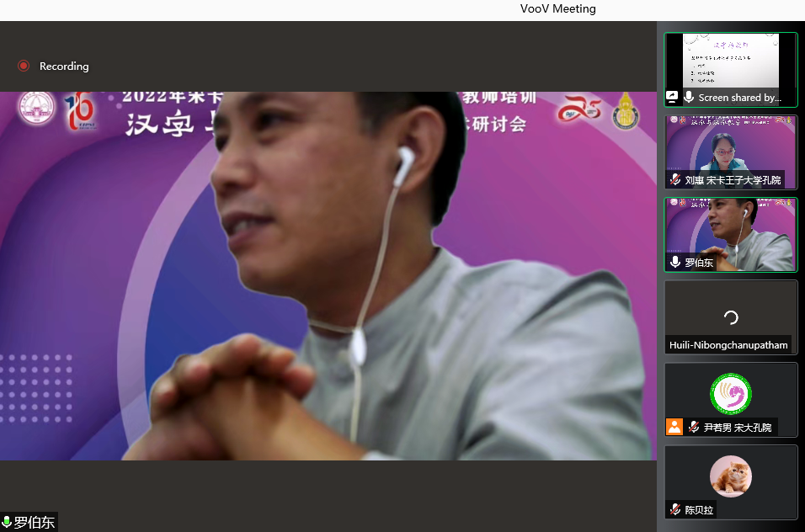Select 罗伯东 video tile in sidebar
The image size is (805, 532).
coord(731,235)
